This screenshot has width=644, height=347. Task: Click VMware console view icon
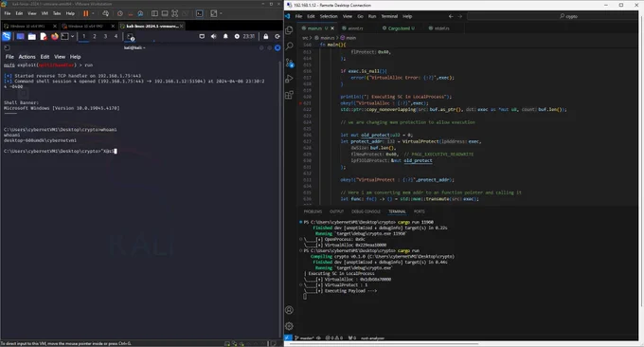(199, 13)
